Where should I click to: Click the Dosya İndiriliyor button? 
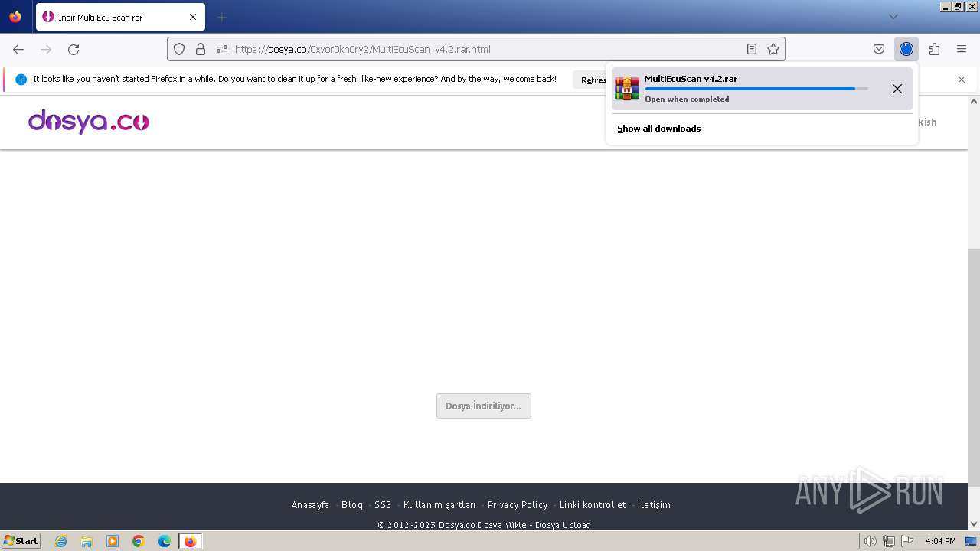pos(484,406)
